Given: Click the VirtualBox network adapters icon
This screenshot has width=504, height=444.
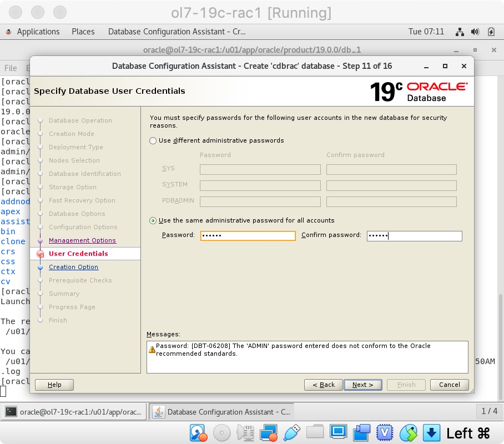Looking at the screenshot, I should tap(269, 433).
